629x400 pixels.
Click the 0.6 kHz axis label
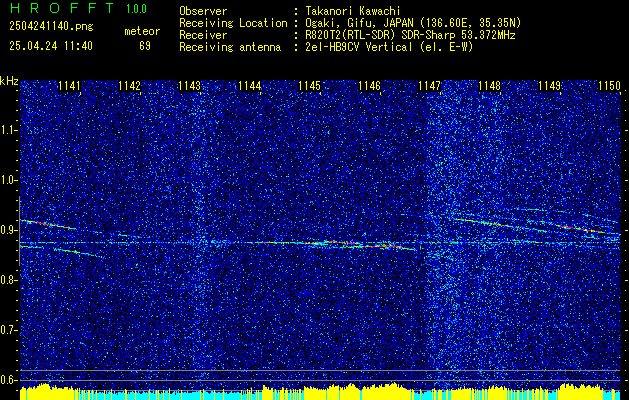[8, 380]
